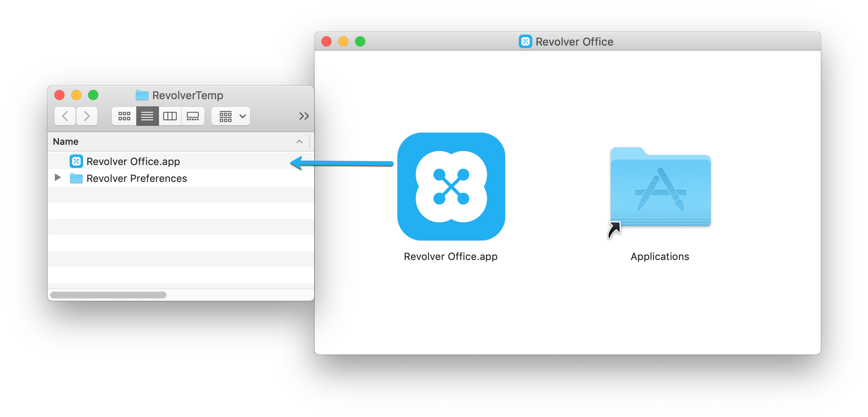
Task: Toggle sort direction arrow in Name column
Action: tap(299, 142)
